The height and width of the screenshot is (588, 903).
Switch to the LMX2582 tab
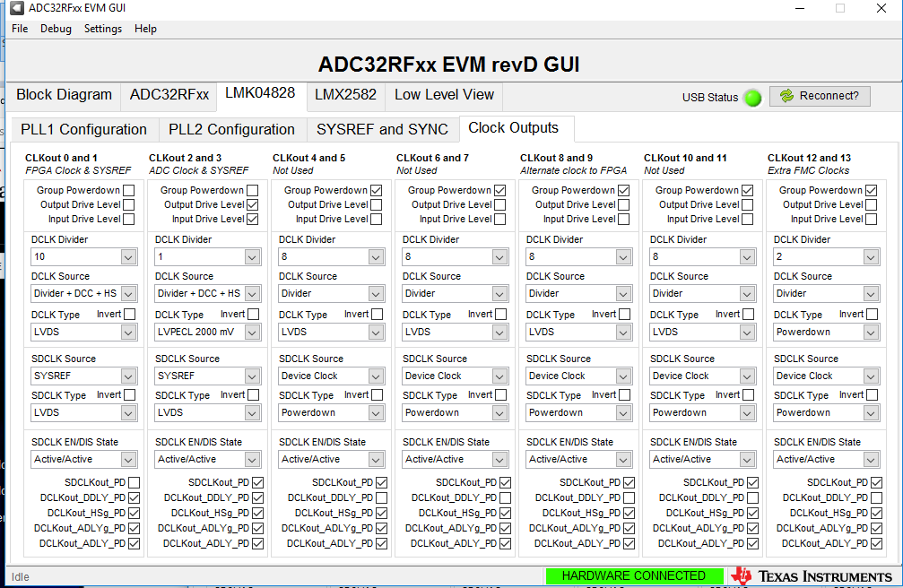[345, 95]
